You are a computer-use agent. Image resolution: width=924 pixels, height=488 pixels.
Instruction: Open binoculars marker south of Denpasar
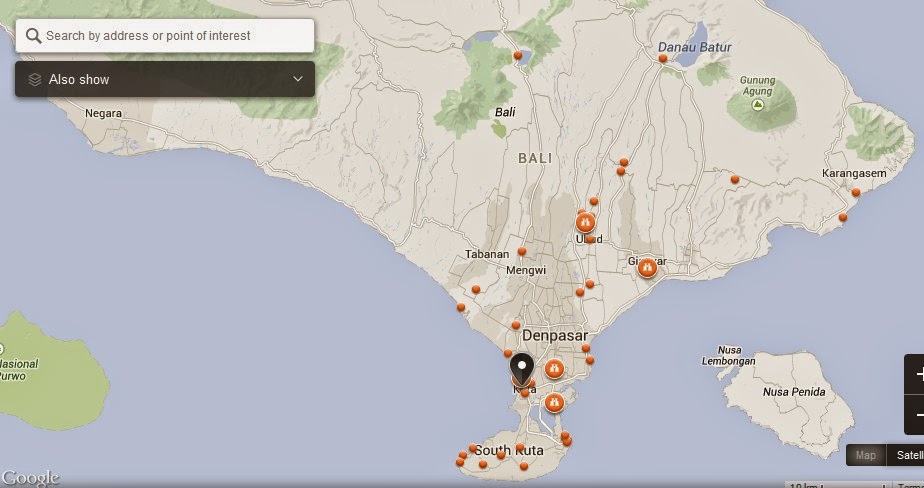point(554,369)
